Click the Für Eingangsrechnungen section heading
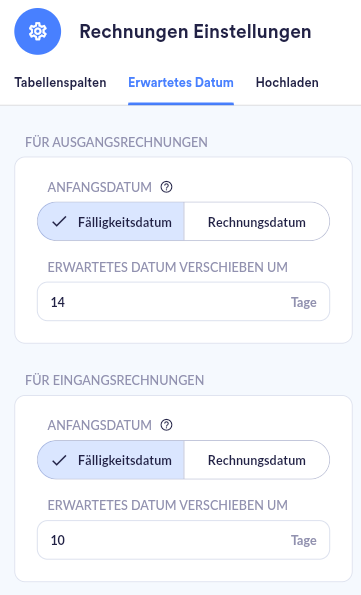The height and width of the screenshot is (595, 361). (x=115, y=380)
